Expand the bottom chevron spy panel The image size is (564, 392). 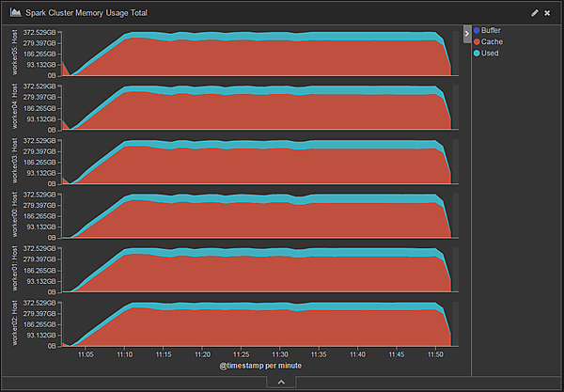coord(281,382)
